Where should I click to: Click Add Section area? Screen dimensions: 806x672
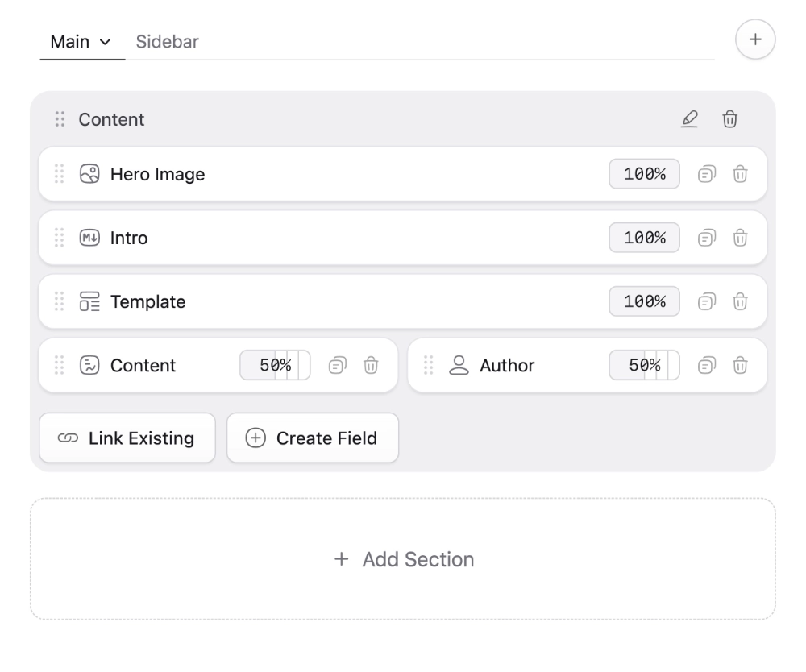pyautogui.click(x=403, y=559)
